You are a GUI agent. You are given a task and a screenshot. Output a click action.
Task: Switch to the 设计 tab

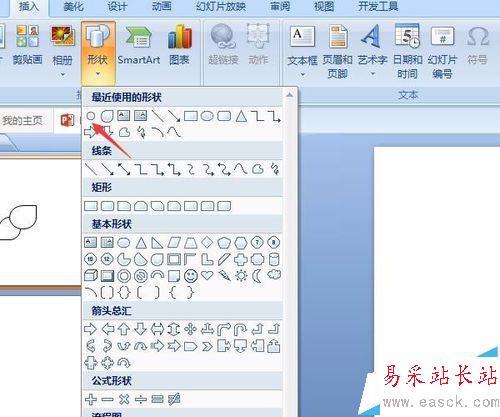[x=117, y=7]
